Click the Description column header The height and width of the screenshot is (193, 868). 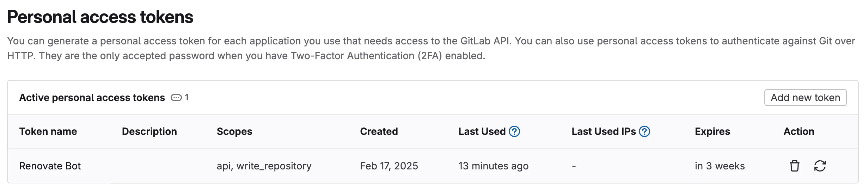(x=149, y=131)
